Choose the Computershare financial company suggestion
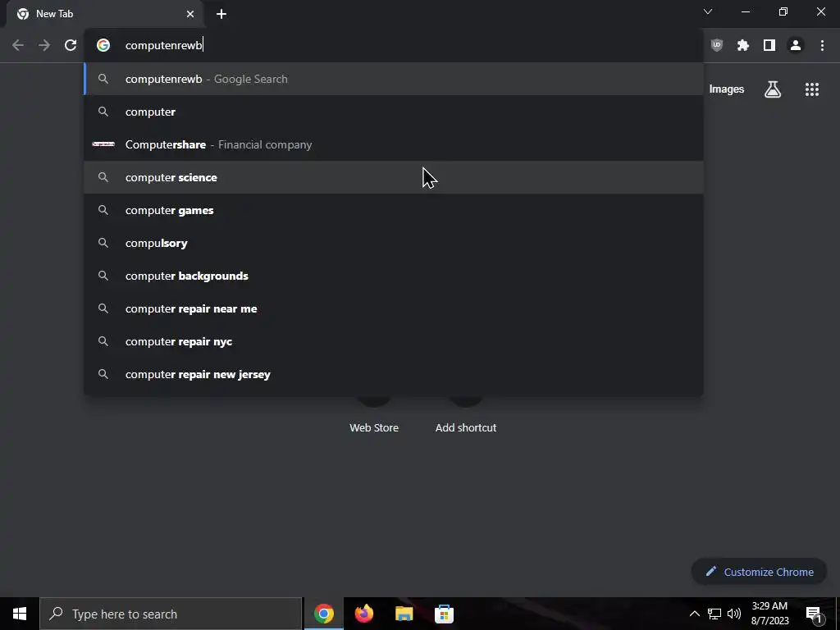 [394, 144]
